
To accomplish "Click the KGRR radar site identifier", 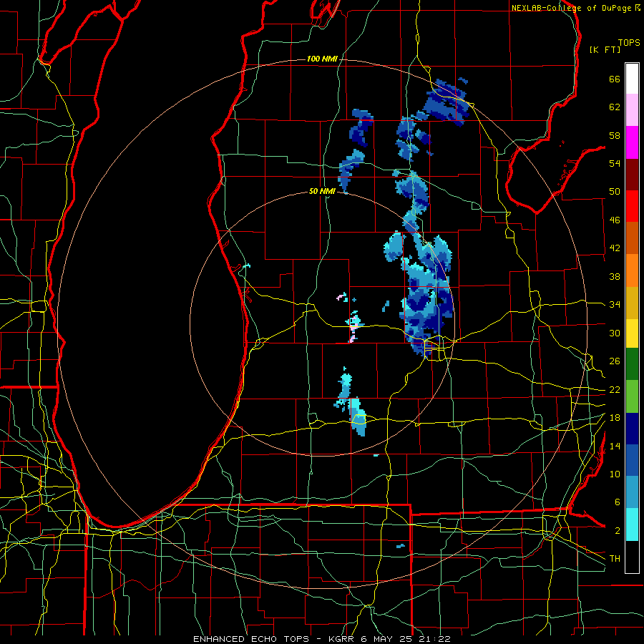I will 341,639.
